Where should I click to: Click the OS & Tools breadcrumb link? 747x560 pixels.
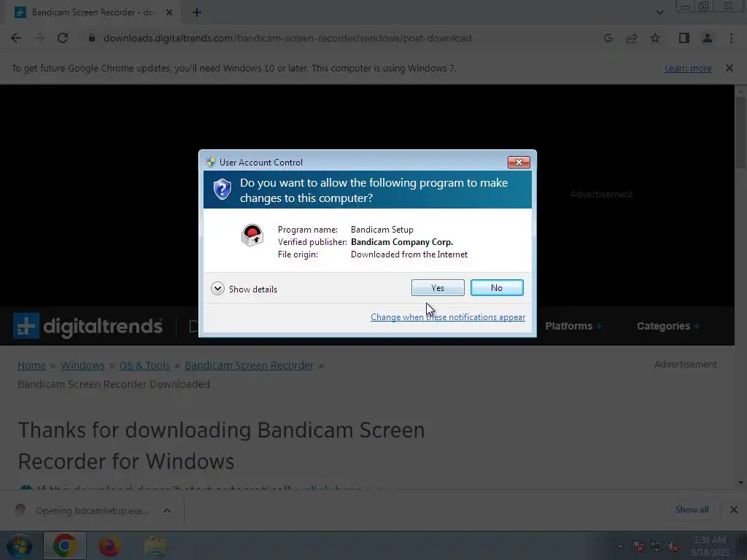coord(144,365)
